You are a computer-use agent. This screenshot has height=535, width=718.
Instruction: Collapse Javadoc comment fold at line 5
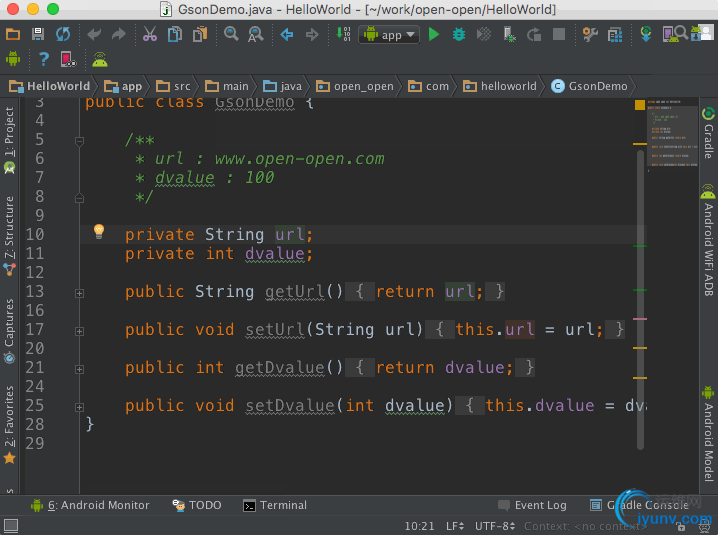(79, 141)
